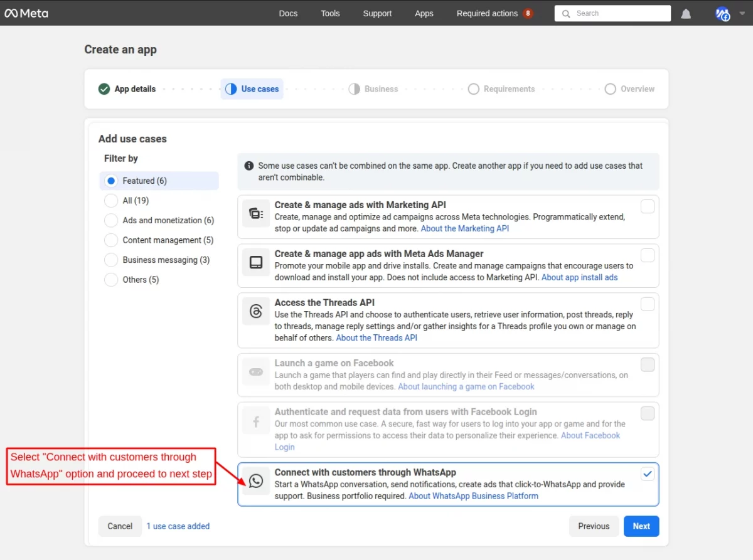Open the Docs menu
The image size is (753, 560).
[288, 13]
